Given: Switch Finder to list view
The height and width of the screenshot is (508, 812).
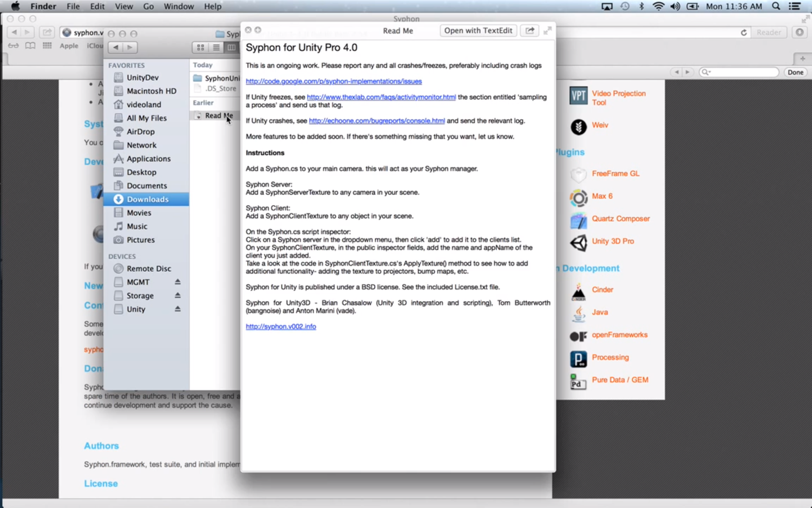Looking at the screenshot, I should tap(216, 48).
